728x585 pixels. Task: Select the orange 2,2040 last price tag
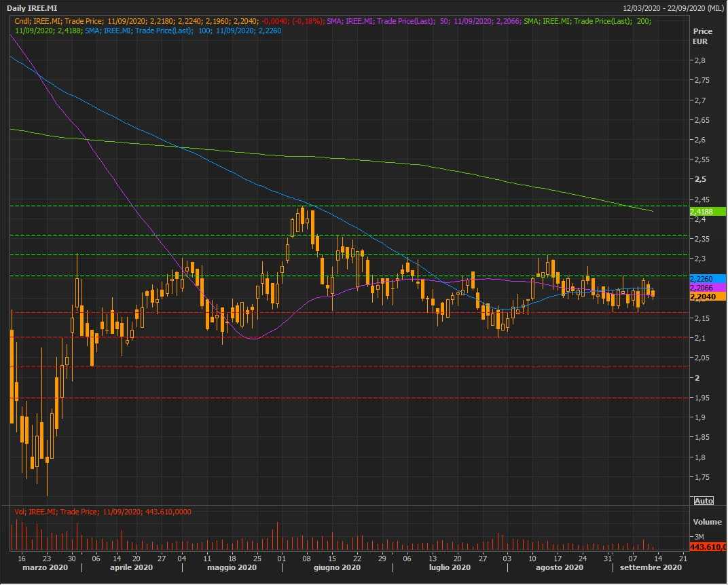pyautogui.click(x=707, y=297)
